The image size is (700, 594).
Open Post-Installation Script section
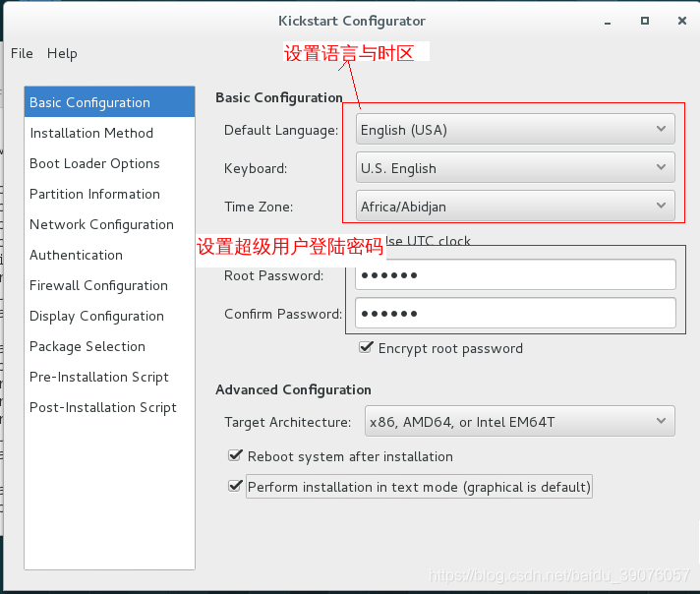[109, 407]
